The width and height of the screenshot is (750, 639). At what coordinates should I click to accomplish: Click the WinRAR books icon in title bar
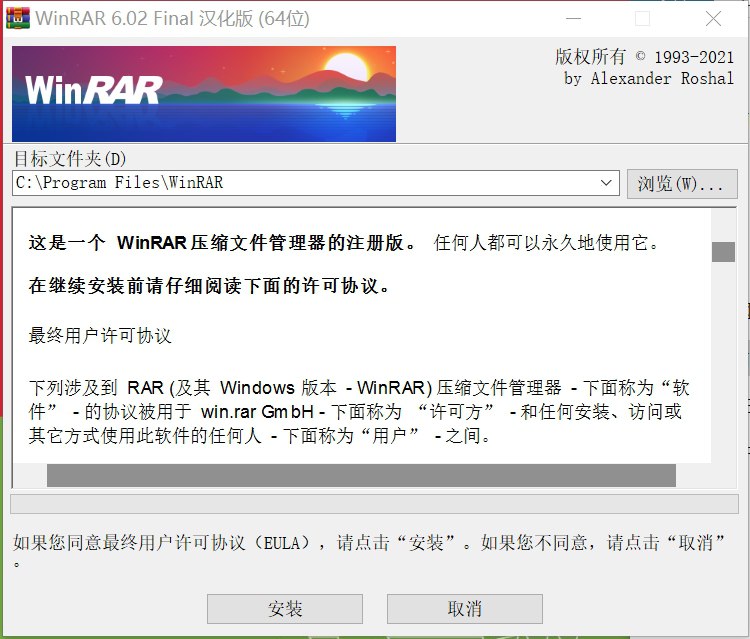(18, 18)
